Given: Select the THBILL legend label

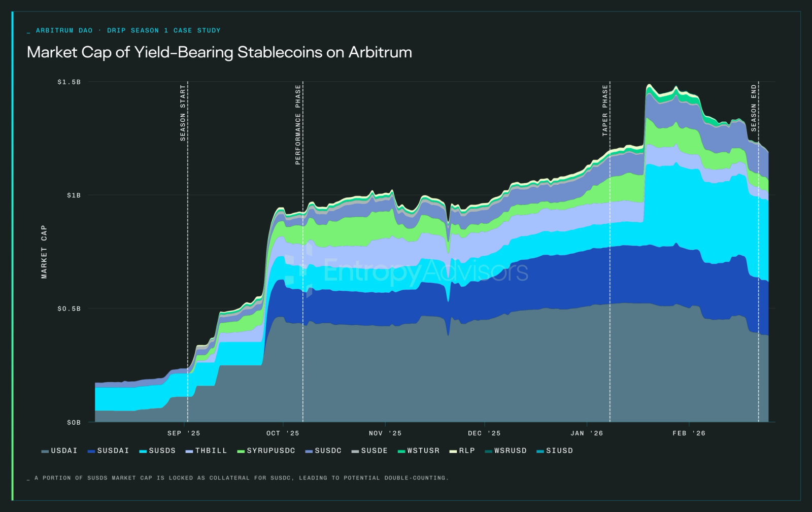Looking at the screenshot, I should click(211, 451).
